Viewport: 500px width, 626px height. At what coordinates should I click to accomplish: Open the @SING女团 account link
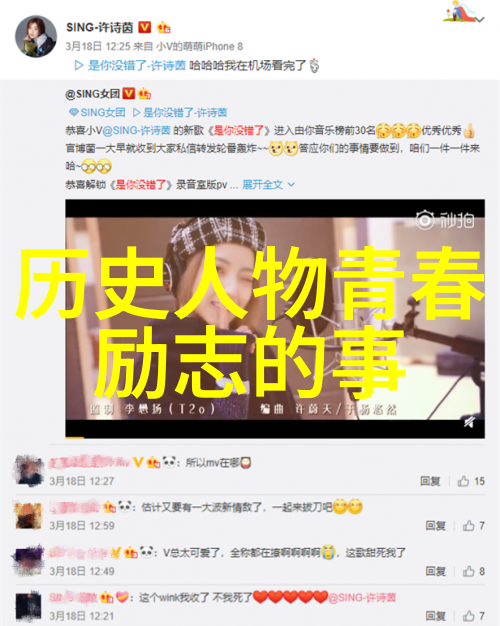(92, 94)
